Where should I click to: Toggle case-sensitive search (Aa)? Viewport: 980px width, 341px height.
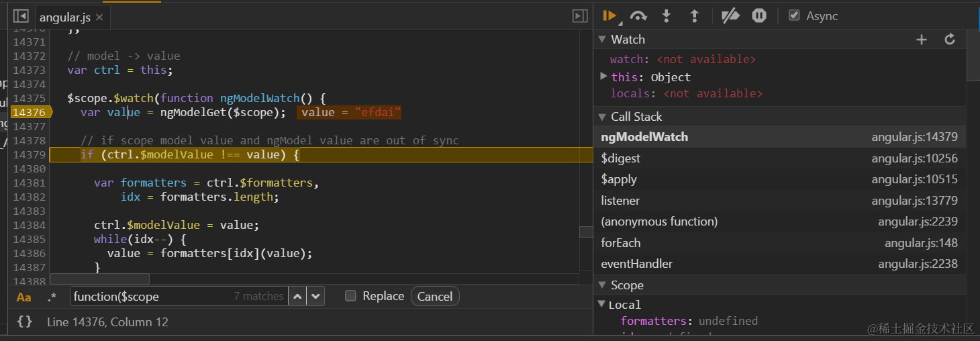[24, 297]
